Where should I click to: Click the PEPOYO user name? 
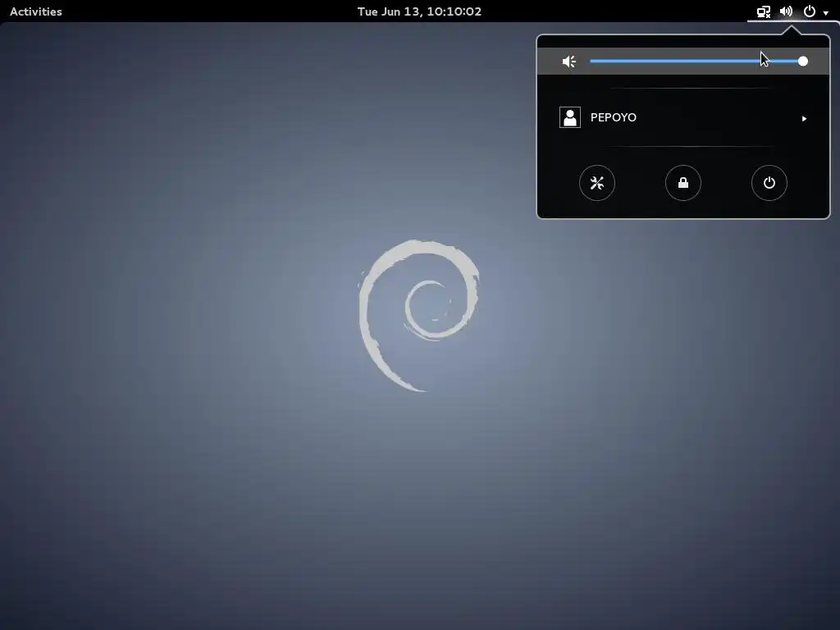pyautogui.click(x=614, y=117)
